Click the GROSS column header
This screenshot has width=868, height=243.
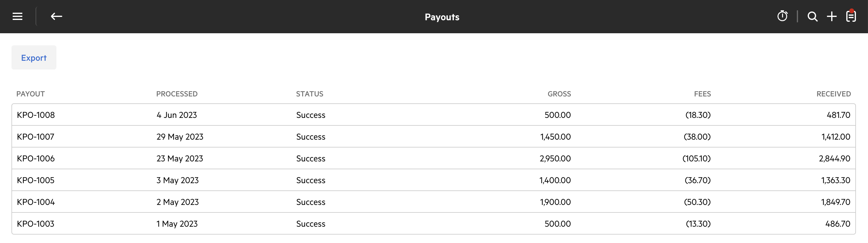click(x=559, y=94)
